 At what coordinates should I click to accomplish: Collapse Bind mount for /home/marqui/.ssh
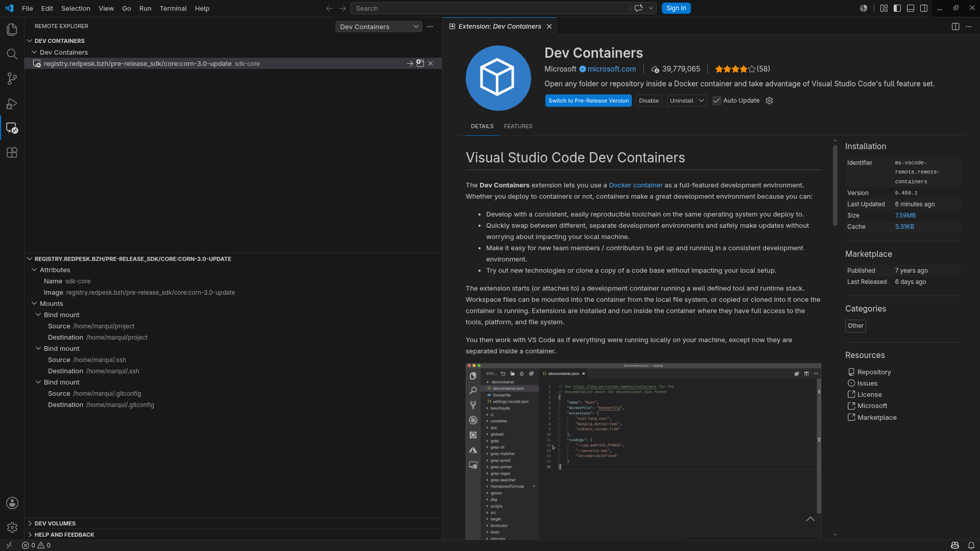38,349
